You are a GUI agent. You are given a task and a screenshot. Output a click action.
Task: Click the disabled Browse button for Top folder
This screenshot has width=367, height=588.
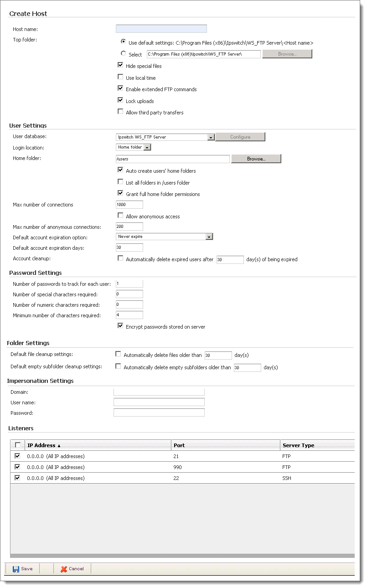click(x=287, y=54)
